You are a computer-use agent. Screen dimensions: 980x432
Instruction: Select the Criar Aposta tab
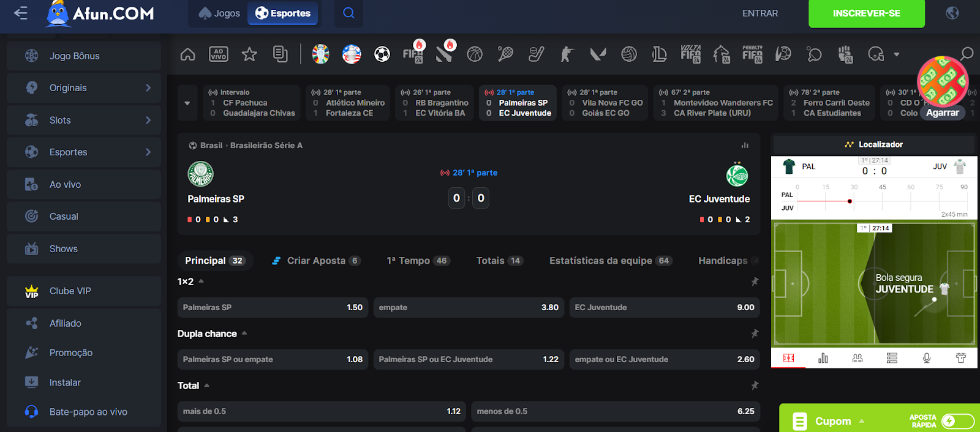pos(316,261)
